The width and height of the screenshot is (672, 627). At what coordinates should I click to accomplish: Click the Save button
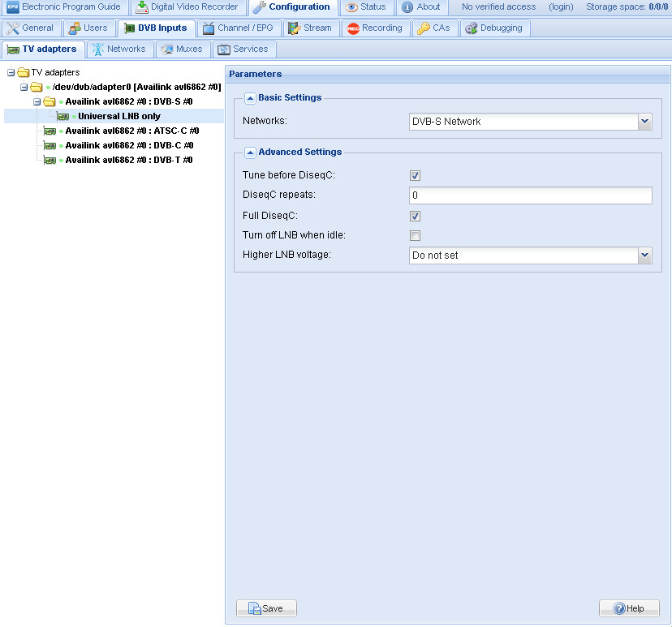(266, 608)
